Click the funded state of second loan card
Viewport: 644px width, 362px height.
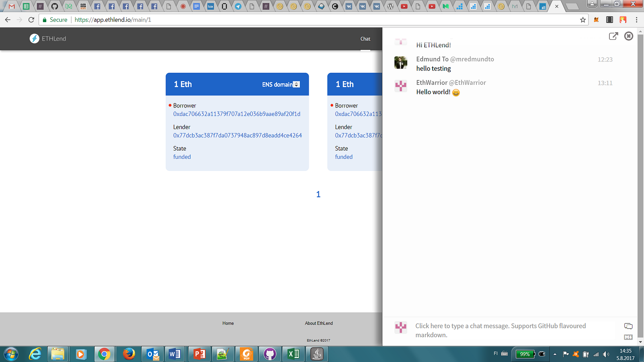(x=344, y=157)
